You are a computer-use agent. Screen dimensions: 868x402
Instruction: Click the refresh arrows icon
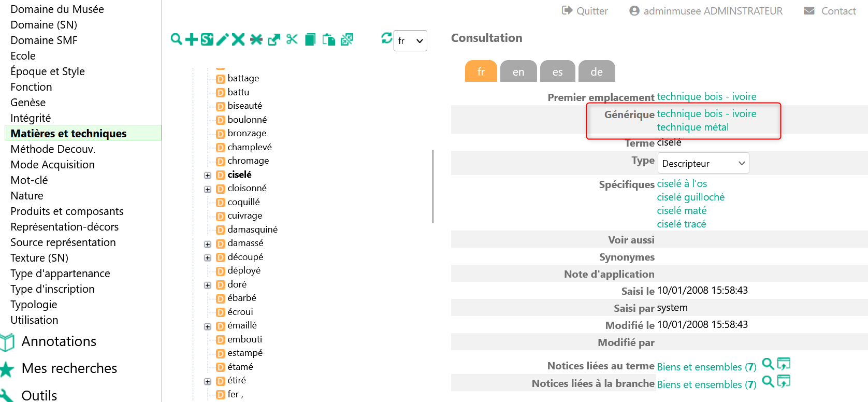[x=387, y=38]
